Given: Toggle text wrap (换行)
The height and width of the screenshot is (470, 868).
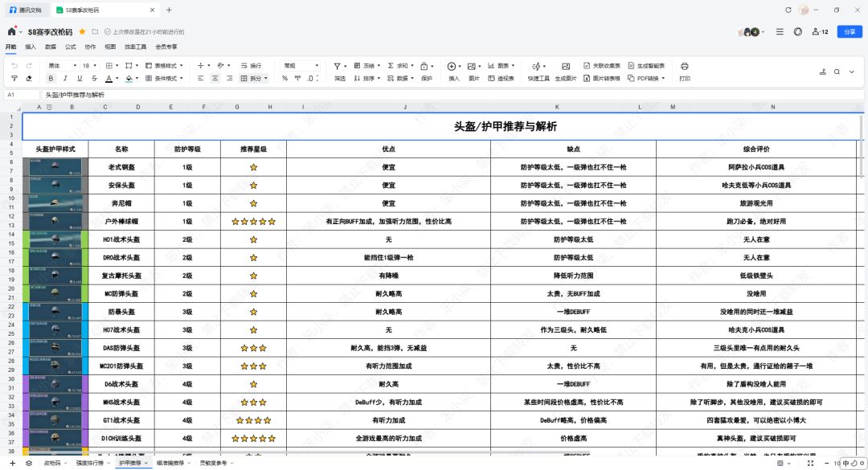Looking at the screenshot, I should click(251, 66).
